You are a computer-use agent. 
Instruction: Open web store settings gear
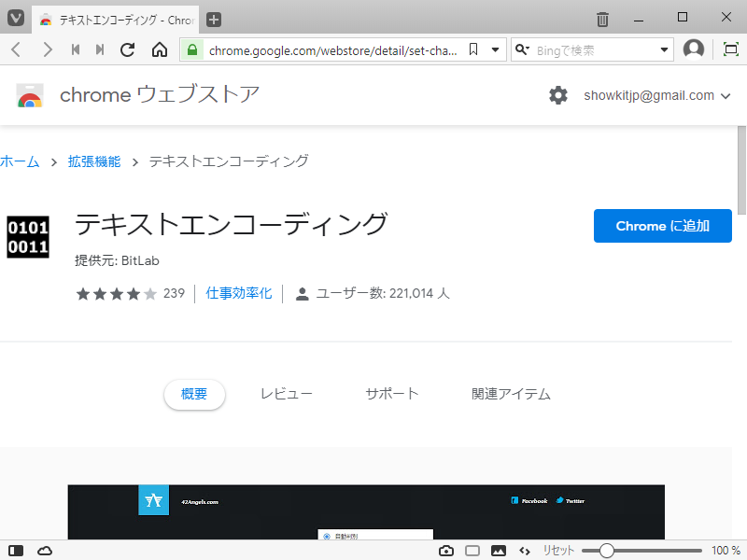(x=558, y=95)
